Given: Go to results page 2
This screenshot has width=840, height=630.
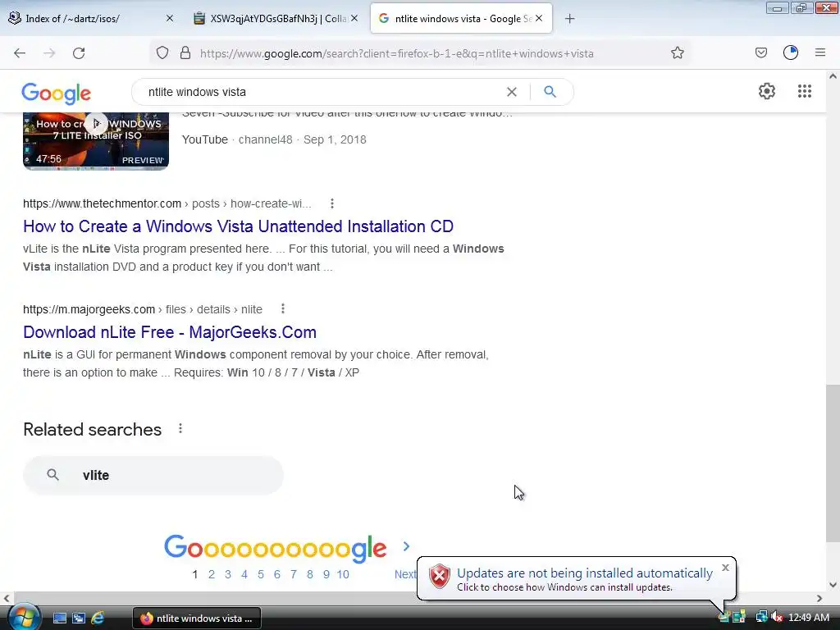Looking at the screenshot, I should (212, 574).
